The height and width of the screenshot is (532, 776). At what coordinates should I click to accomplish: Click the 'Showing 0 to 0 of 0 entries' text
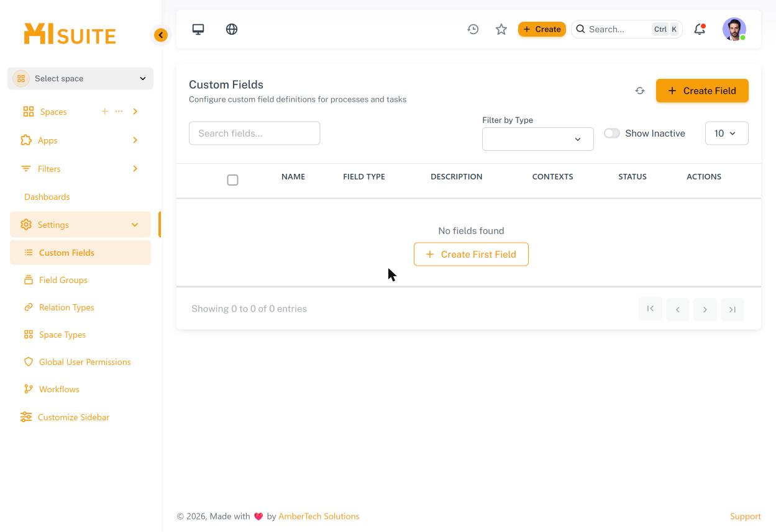tap(249, 309)
